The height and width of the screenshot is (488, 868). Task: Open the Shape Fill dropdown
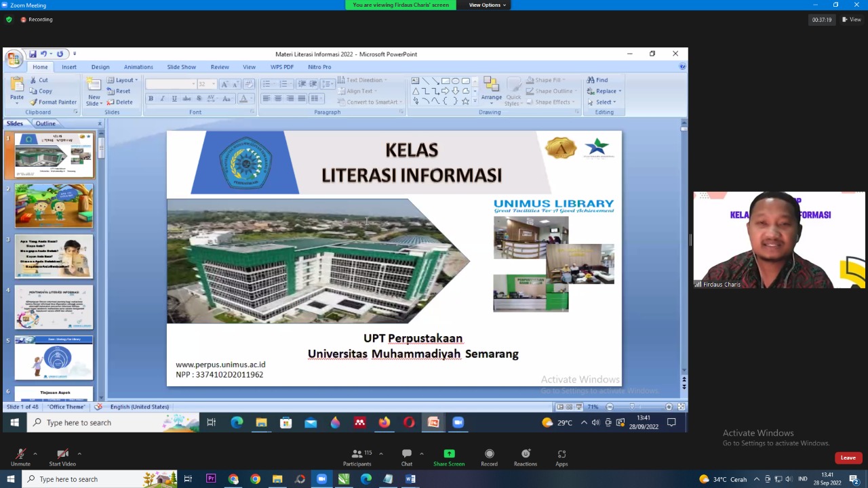tap(545, 80)
